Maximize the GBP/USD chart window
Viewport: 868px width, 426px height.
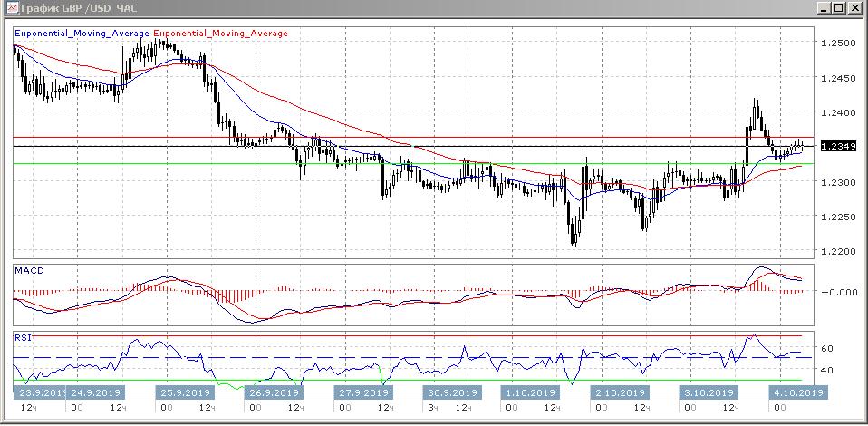(835, 8)
